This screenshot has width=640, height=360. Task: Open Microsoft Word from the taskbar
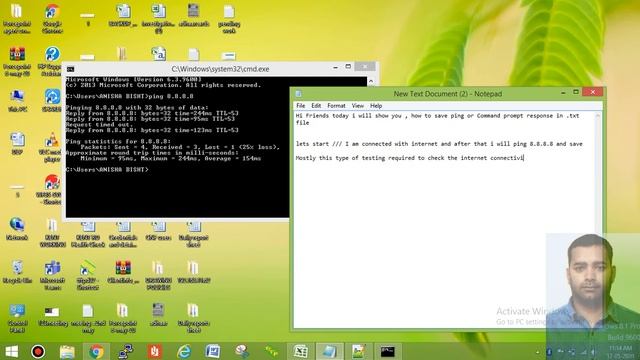213,351
